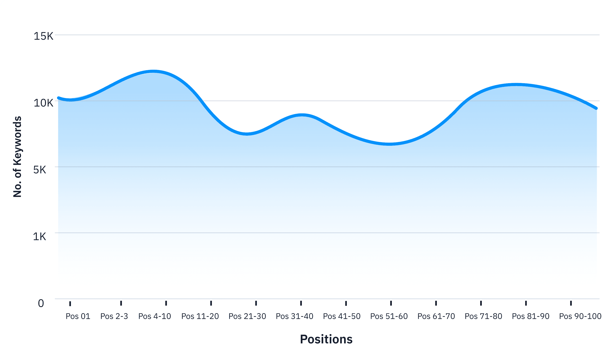This screenshot has width=611, height=364.
Task: Click the Positions x-axis title
Action: point(326,339)
